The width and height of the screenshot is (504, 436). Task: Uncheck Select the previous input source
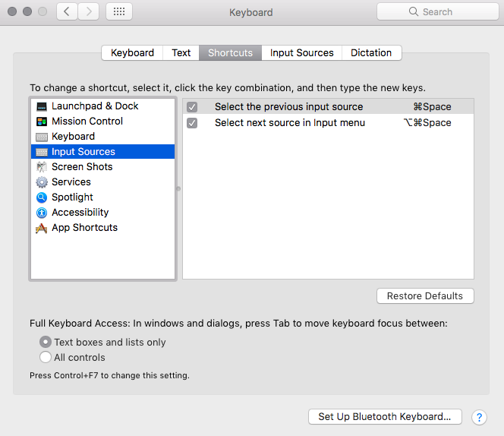192,107
